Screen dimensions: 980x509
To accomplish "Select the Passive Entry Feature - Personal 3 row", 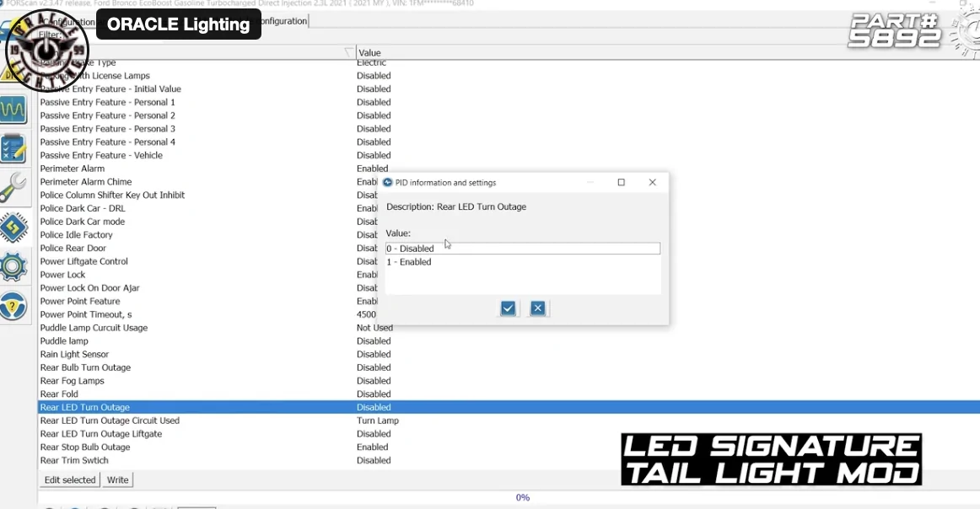I will (x=509, y=129).
